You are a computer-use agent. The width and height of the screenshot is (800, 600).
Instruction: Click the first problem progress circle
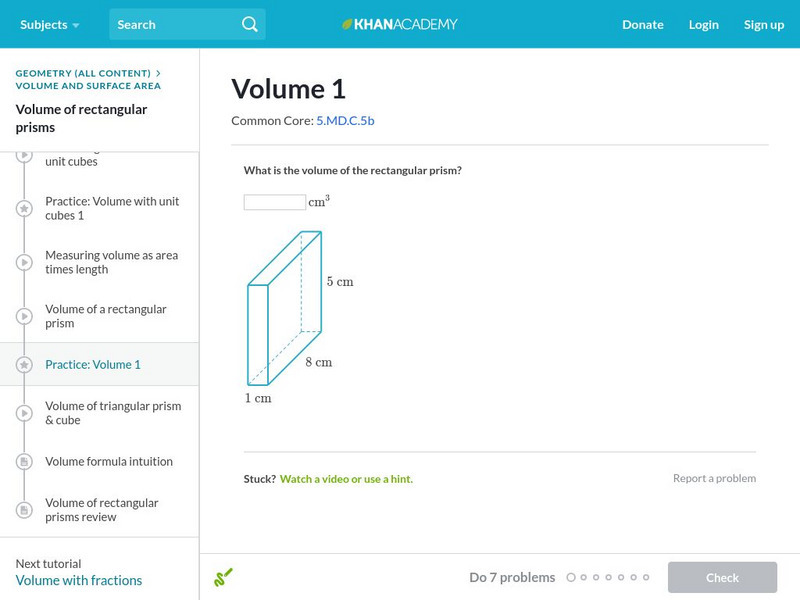tap(571, 577)
